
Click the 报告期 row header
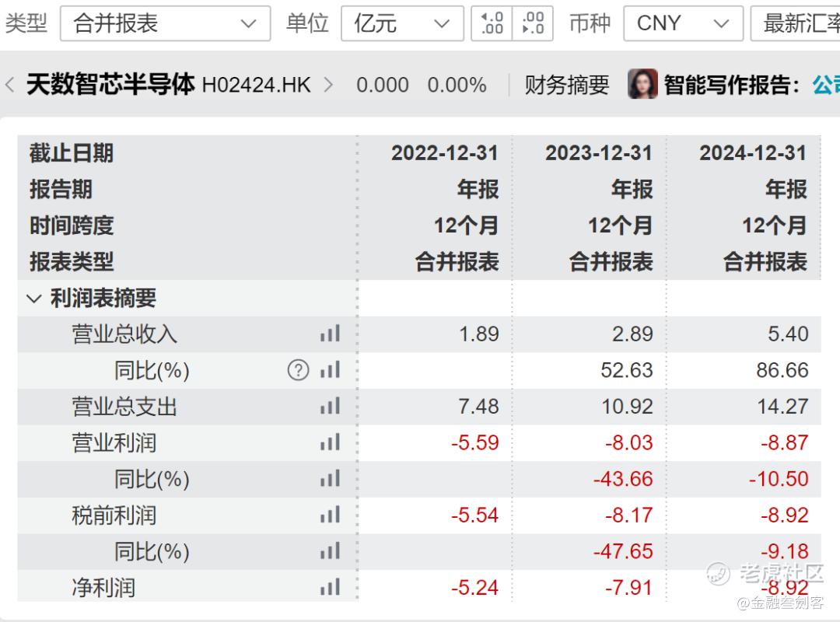pyautogui.click(x=61, y=189)
